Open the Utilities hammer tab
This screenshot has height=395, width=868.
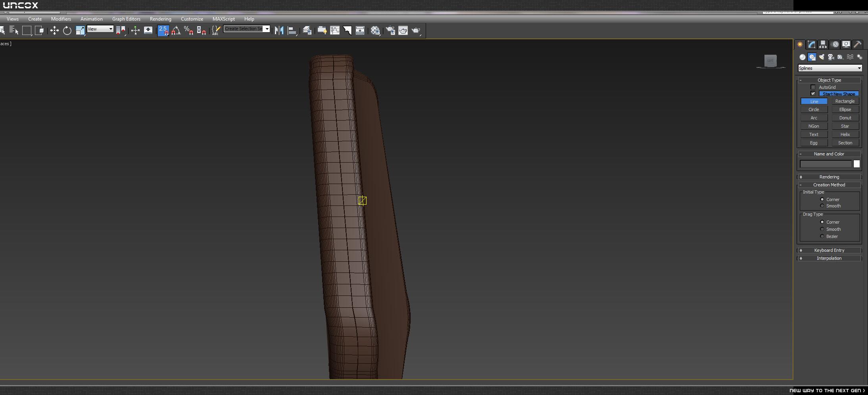click(857, 44)
